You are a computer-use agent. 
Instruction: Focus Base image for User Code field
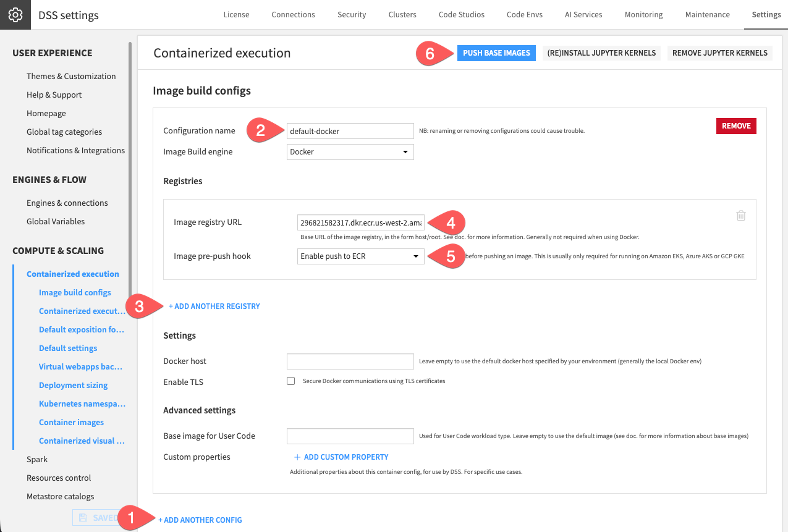[x=350, y=436]
